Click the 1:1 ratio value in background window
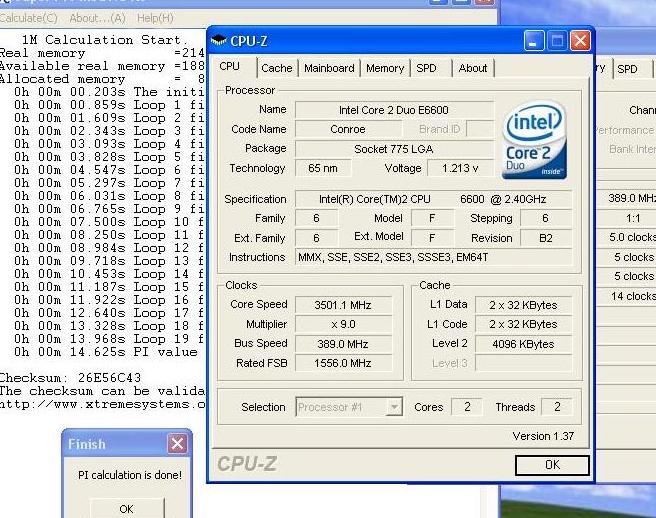This screenshot has width=656, height=518. pos(632,218)
